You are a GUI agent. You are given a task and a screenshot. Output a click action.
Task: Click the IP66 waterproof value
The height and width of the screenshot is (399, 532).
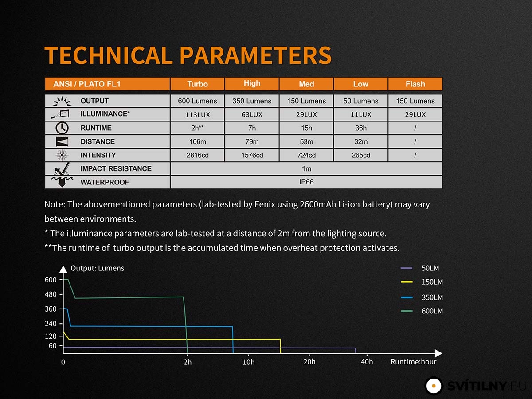pyautogui.click(x=306, y=182)
